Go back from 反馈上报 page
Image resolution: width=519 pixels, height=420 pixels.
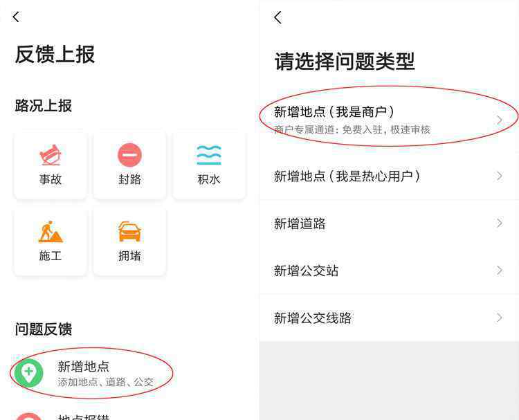pos(16,17)
